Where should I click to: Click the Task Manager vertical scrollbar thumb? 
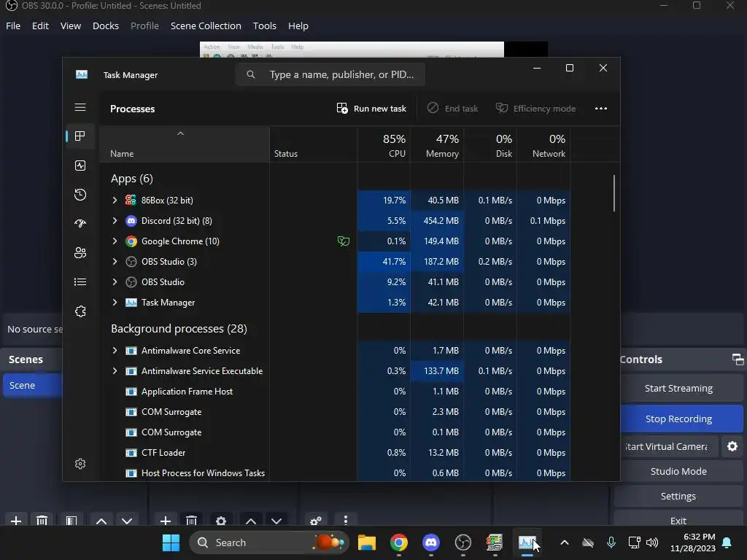(x=614, y=193)
